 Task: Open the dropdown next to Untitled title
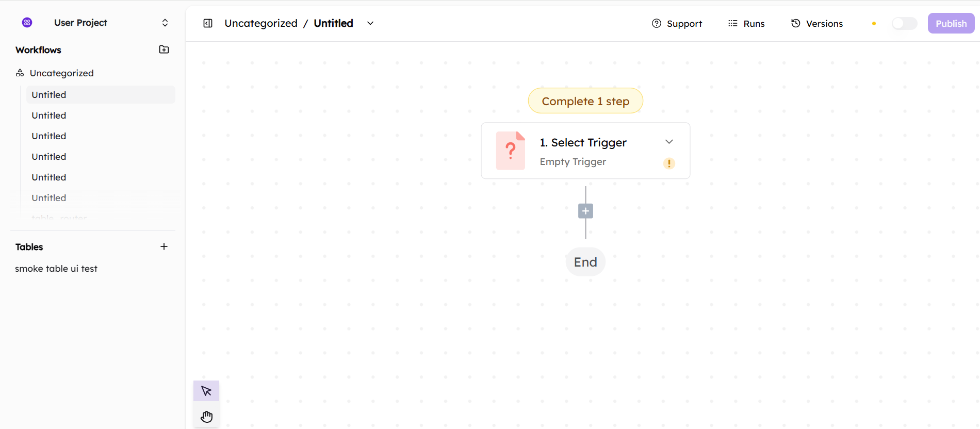pos(370,23)
